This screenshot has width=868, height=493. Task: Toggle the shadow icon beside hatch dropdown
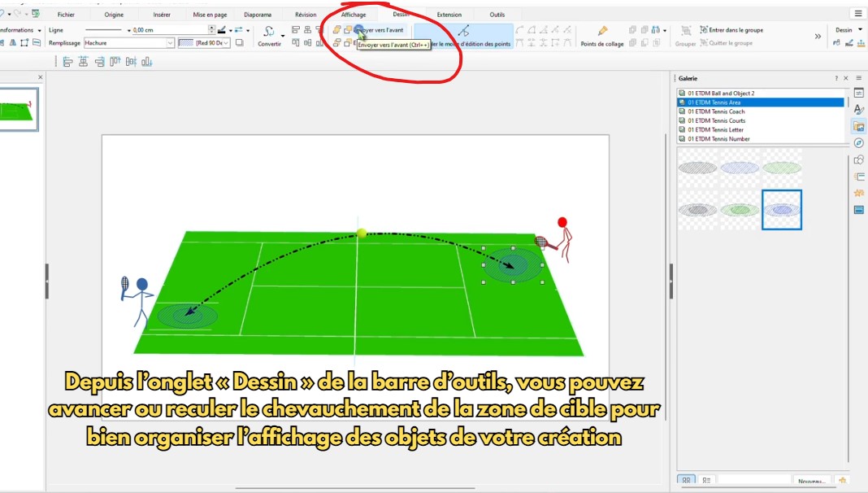[240, 42]
